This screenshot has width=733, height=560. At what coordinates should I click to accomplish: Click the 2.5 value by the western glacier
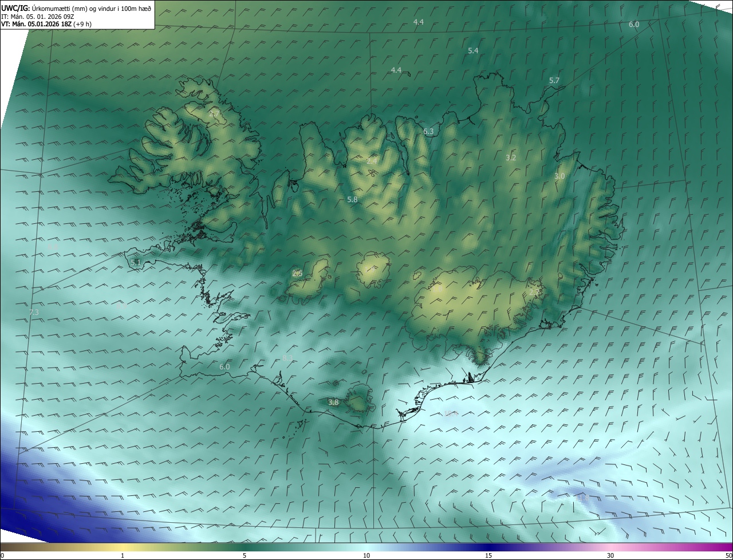[297, 273]
